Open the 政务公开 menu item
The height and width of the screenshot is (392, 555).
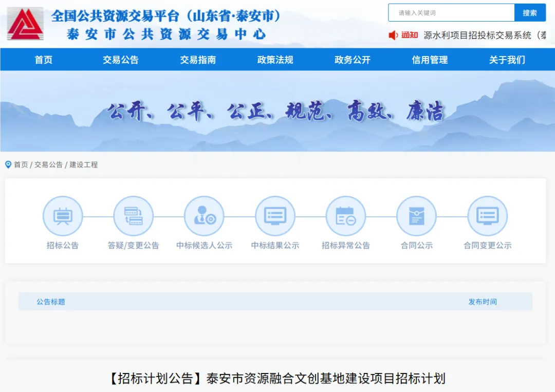[x=353, y=60]
